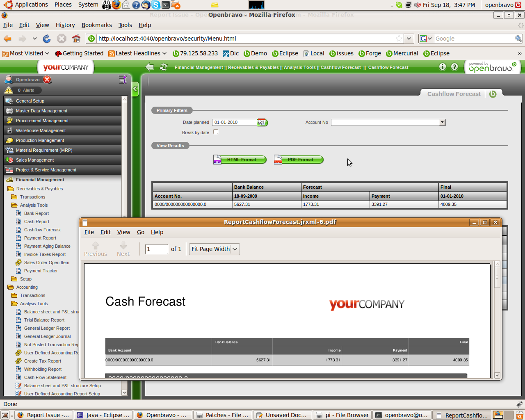525x420 pixels.
Task: Click the green back arrow in Openbravo header
Action: point(150,67)
